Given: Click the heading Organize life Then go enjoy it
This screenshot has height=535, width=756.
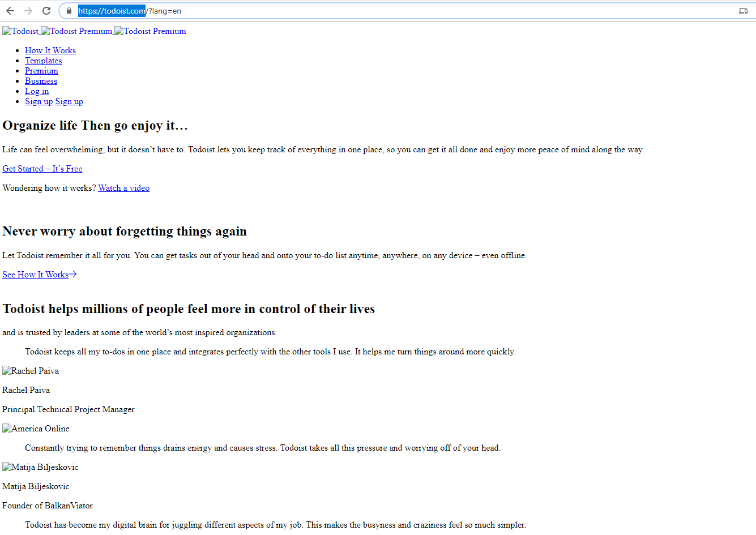Looking at the screenshot, I should point(95,126).
